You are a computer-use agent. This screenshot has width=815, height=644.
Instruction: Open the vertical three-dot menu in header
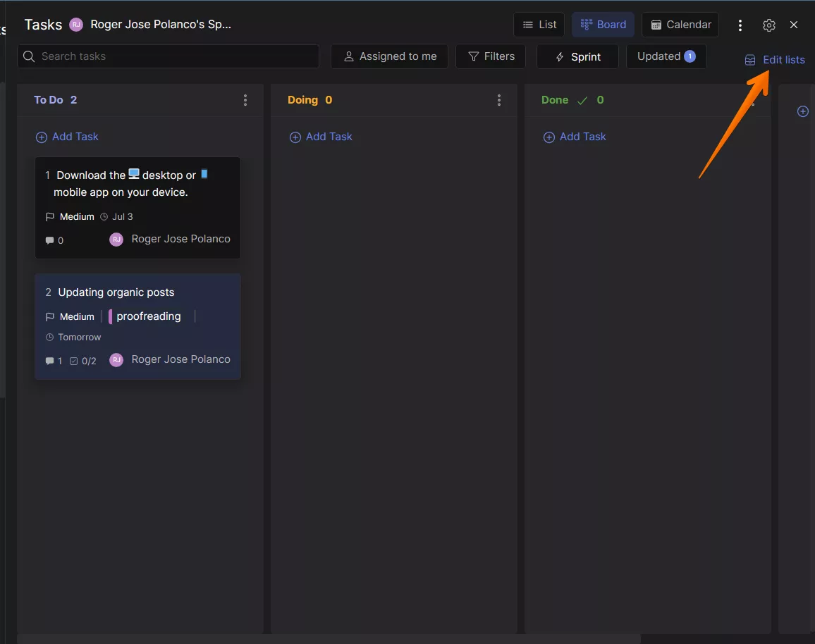[x=740, y=25]
